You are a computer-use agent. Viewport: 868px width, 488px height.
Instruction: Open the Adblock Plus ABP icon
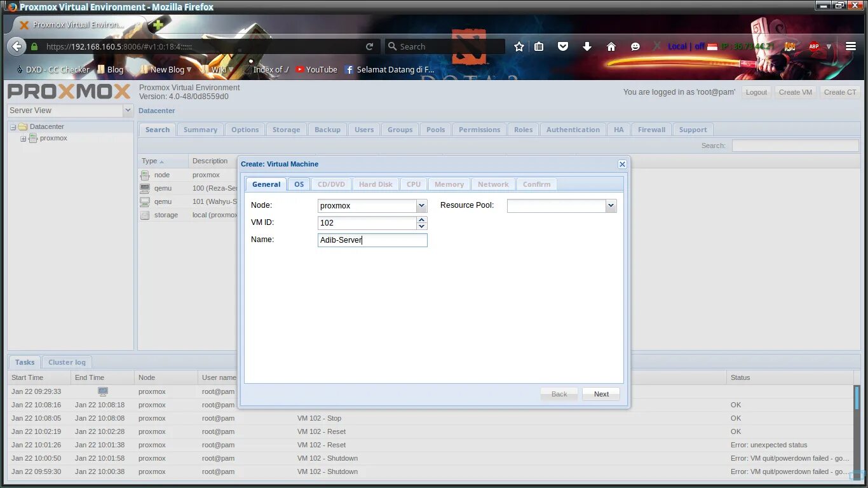814,46
